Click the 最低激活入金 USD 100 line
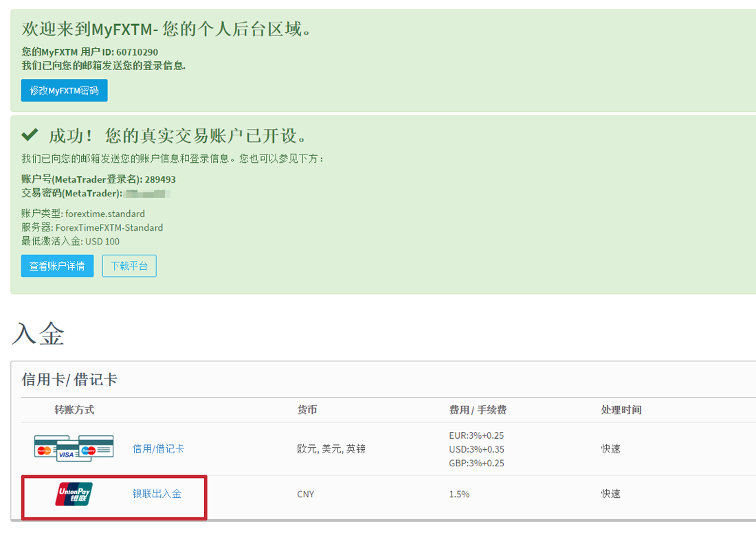756x535 pixels. coord(70,242)
